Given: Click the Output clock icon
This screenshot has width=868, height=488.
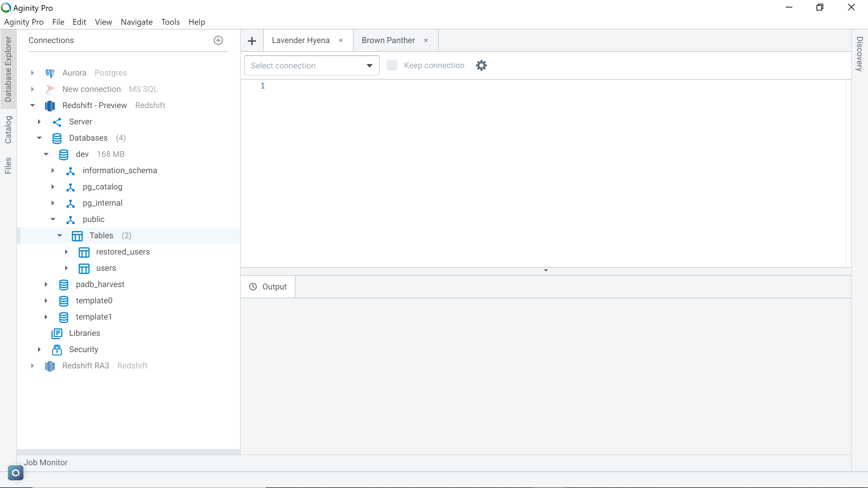Looking at the screenshot, I should [252, 286].
